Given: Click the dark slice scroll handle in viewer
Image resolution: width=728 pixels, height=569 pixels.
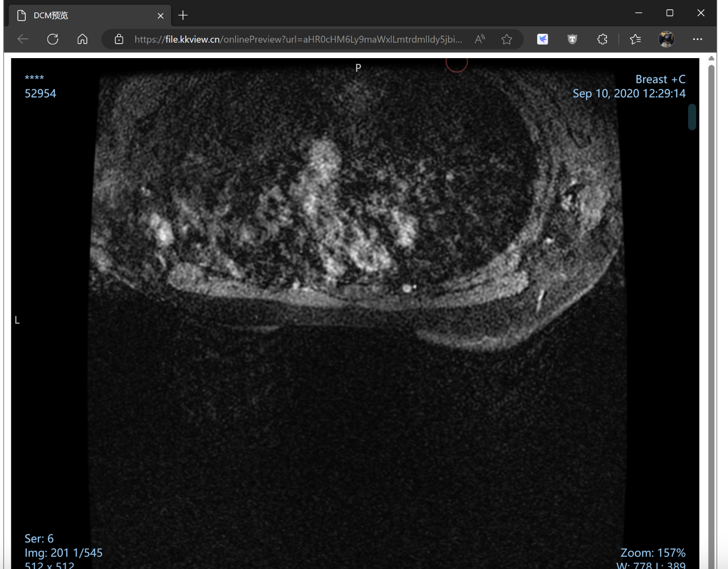Looking at the screenshot, I should [x=692, y=117].
